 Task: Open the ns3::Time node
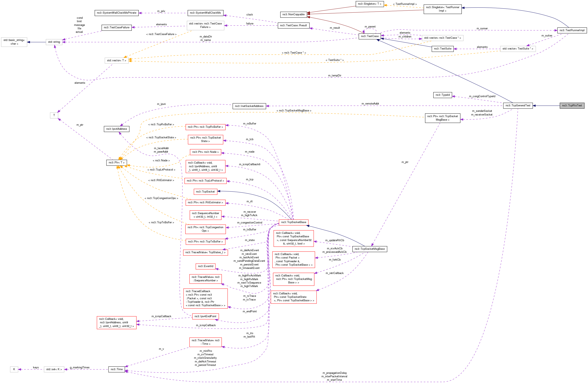point(117,369)
